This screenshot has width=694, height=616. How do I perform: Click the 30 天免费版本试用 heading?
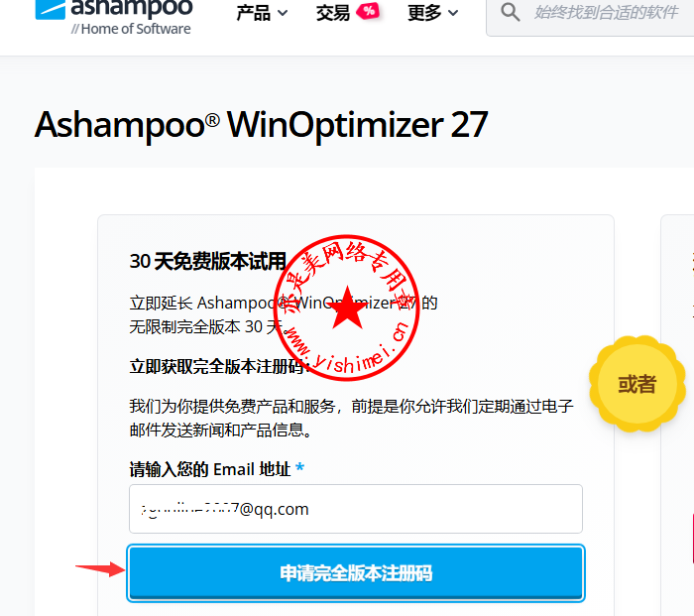coord(208,261)
